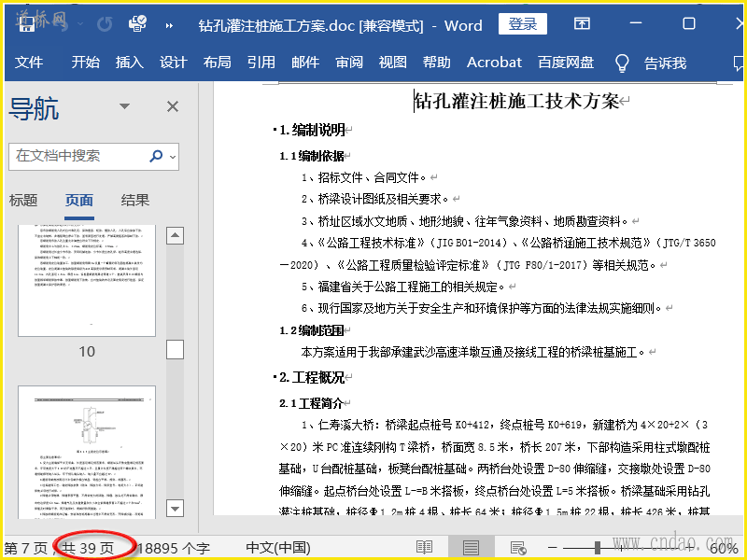Click zoom out minus button
Image resolution: width=747 pixels, height=560 pixels.
pos(554,548)
